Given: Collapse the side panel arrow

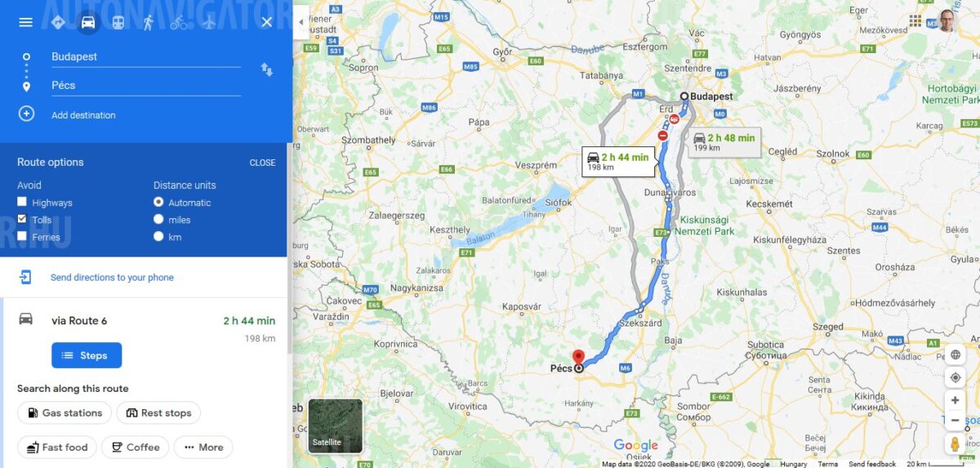Looking at the screenshot, I should coord(301,22).
